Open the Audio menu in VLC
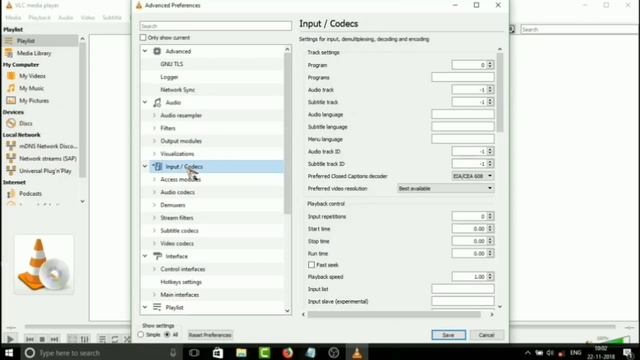The width and height of the screenshot is (640, 360). [x=65, y=18]
